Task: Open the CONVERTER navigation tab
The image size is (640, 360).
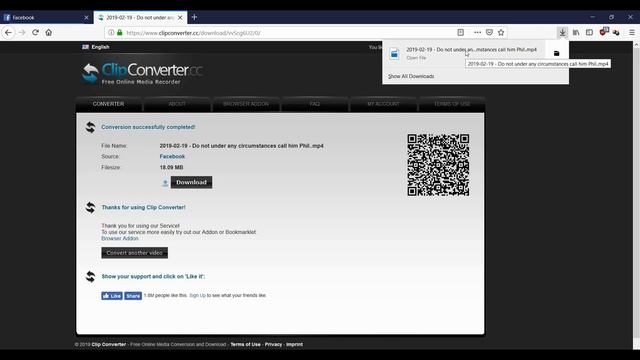Action: (108, 104)
